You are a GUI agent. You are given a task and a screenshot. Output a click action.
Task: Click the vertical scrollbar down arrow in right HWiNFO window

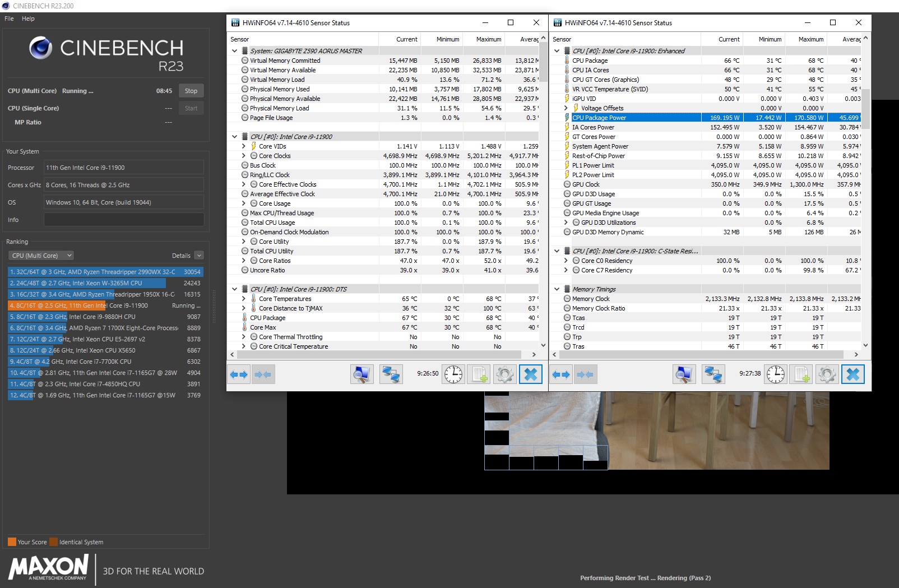coord(866,345)
